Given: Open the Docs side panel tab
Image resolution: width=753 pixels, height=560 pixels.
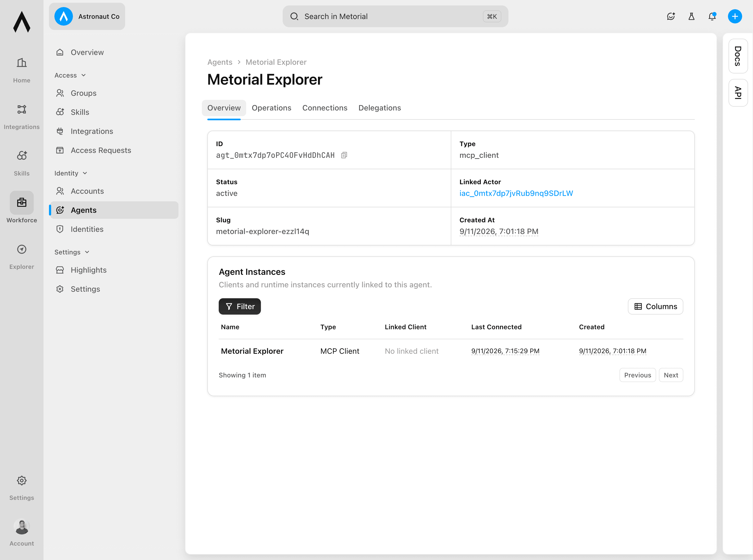Looking at the screenshot, I should click(738, 56).
